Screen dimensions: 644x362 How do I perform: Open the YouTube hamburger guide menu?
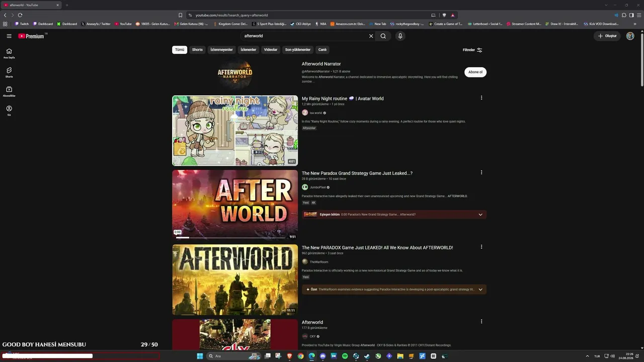[9, 36]
